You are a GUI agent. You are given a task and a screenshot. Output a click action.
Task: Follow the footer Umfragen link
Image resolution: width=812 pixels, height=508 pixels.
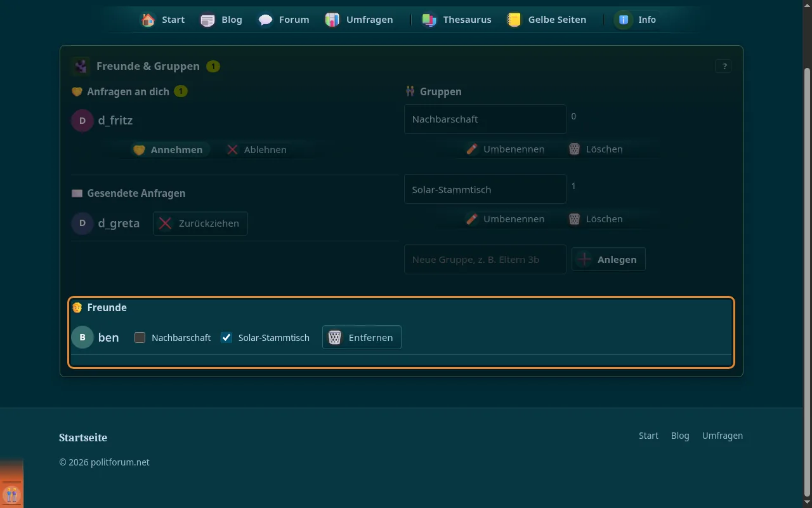pos(723,436)
